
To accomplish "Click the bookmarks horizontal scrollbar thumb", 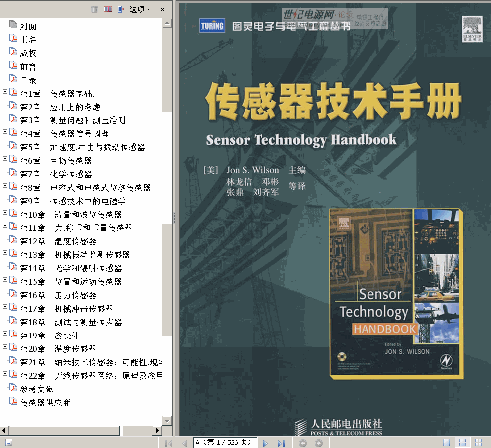I will point(64,431).
